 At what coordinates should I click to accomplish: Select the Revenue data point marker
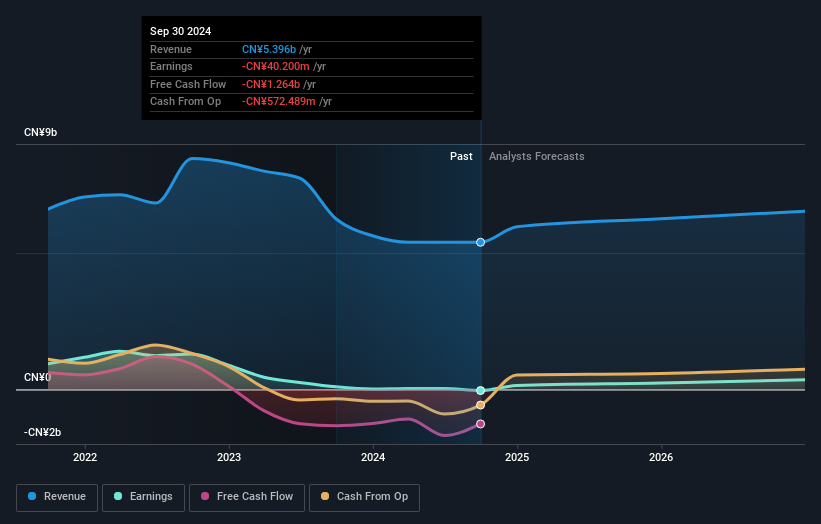tap(480, 242)
